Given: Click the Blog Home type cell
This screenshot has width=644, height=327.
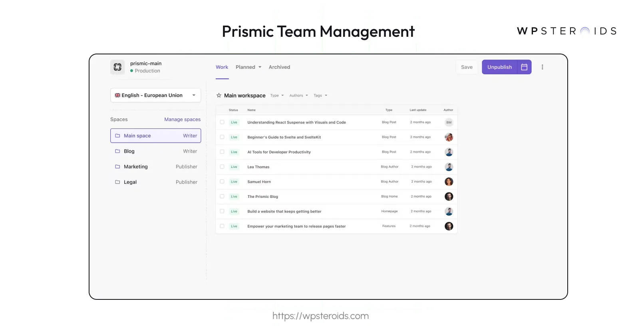Looking at the screenshot, I should click(389, 196).
